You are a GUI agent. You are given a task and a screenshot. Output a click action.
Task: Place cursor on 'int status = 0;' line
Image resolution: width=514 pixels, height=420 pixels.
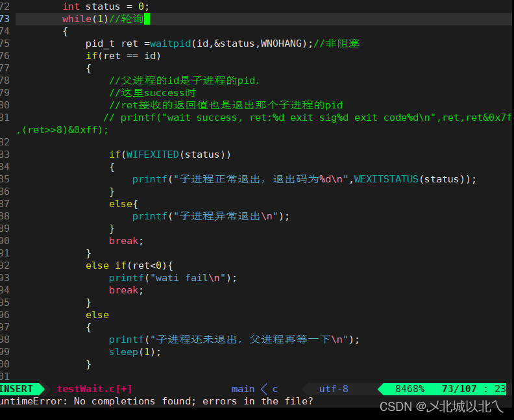coord(106,6)
